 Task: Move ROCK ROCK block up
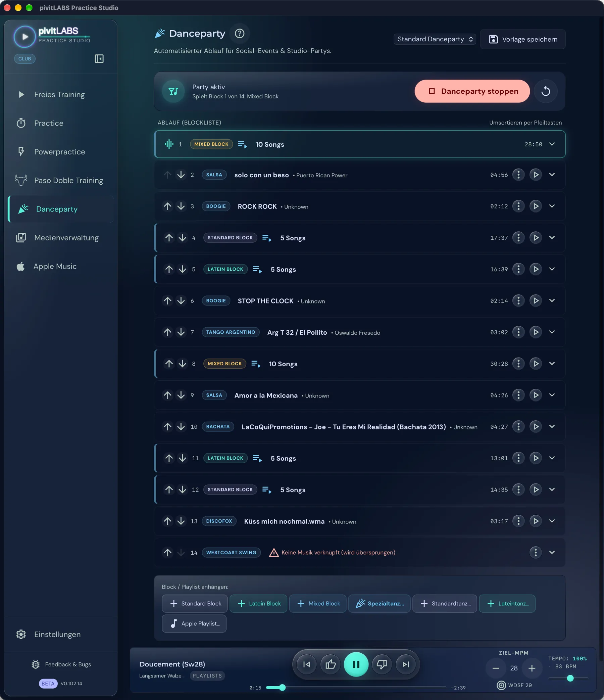click(x=167, y=206)
